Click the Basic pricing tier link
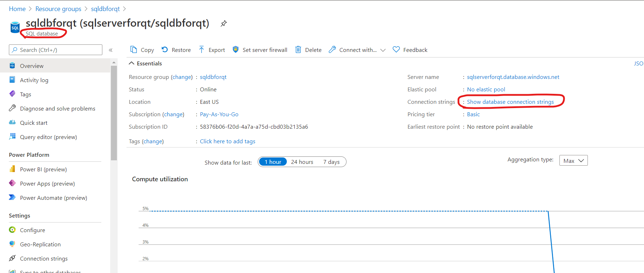Viewport: 644px width, 273px height. pyautogui.click(x=473, y=114)
